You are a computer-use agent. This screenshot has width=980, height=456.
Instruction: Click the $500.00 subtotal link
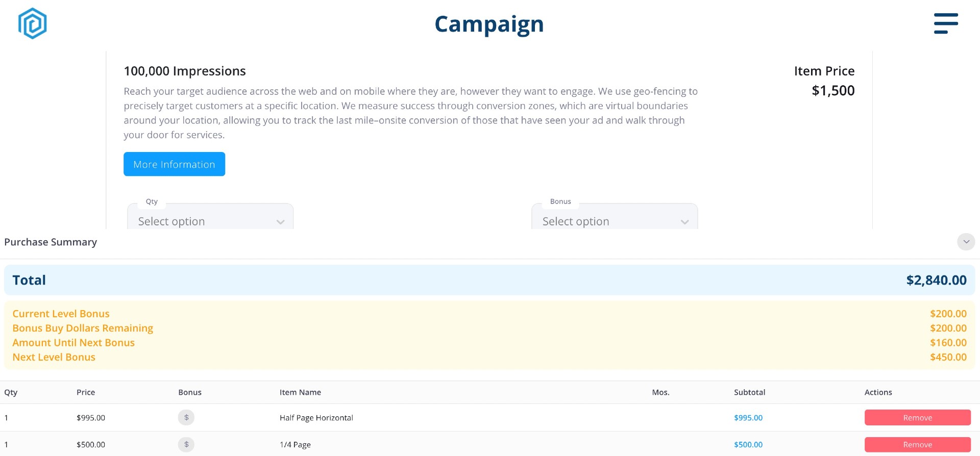coord(748,445)
